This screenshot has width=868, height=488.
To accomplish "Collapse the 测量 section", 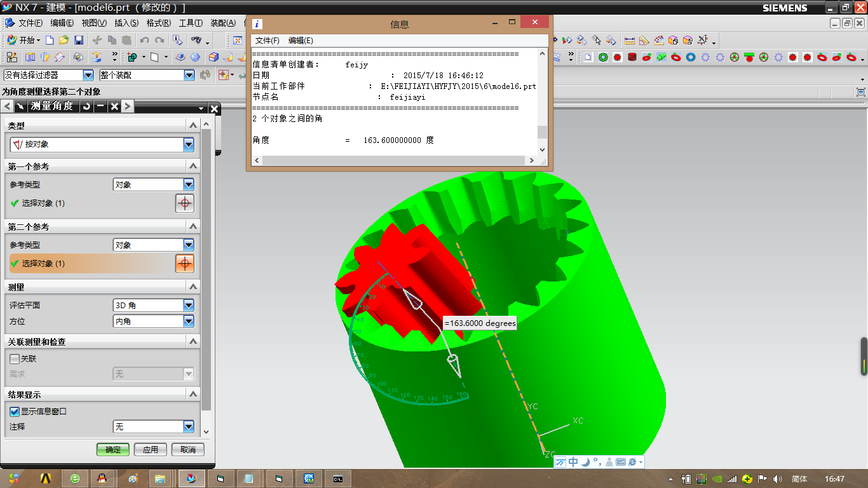I will point(194,287).
